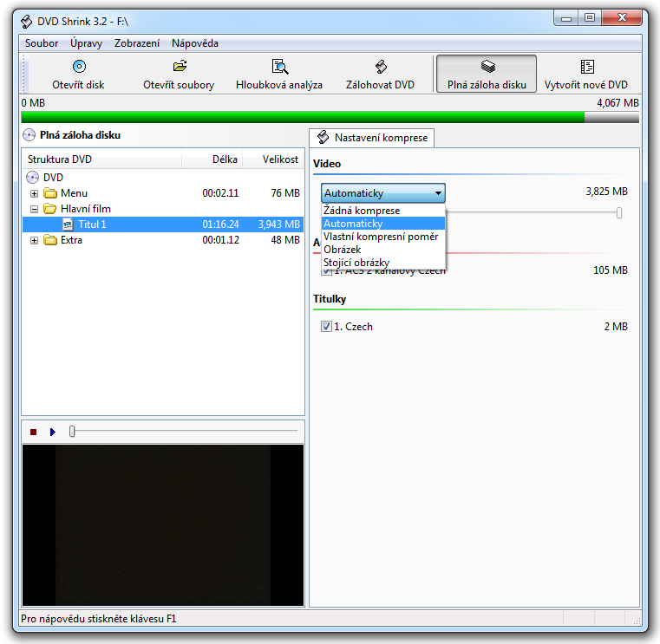
Task: Click the window resize grip in status bar
Action: [x=637, y=621]
